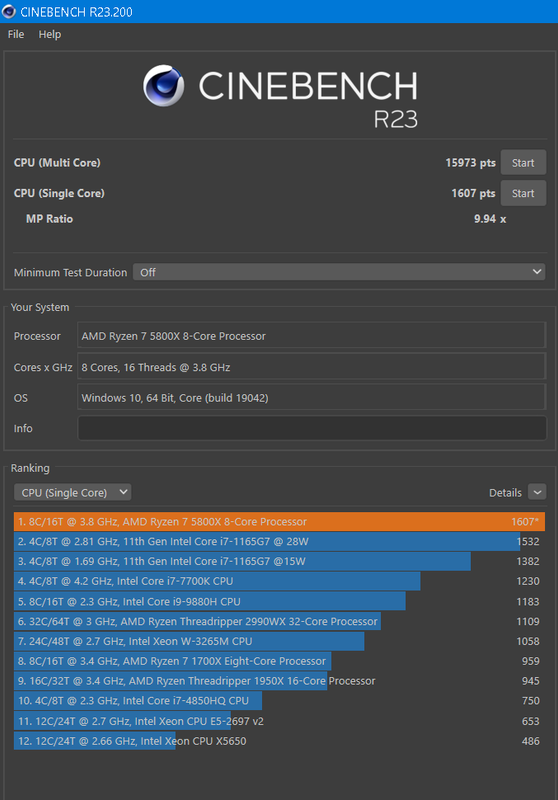This screenshot has height=800, width=558.
Task: Select ranking row 10 Intel Core i7-4850HQ
Action: pyautogui.click(x=279, y=701)
